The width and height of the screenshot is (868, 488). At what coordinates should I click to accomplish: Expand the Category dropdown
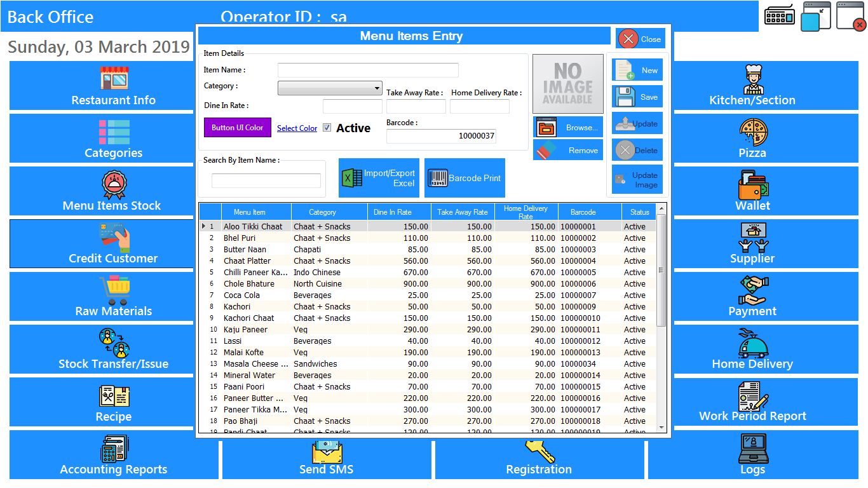point(377,88)
